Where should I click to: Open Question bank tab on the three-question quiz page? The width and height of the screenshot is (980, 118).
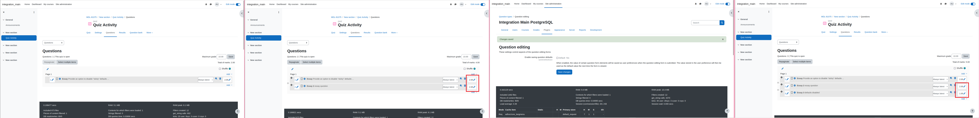871,32
